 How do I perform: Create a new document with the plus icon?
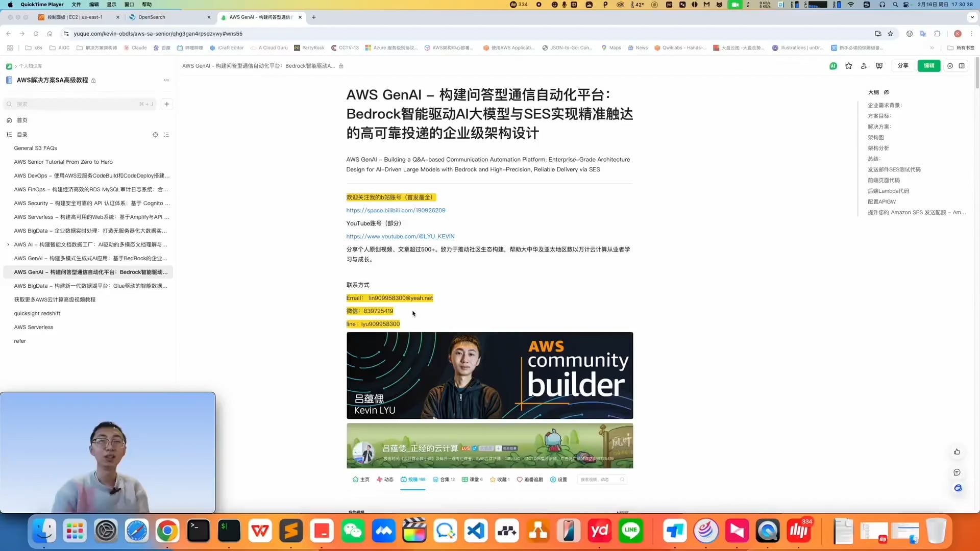[x=166, y=104]
